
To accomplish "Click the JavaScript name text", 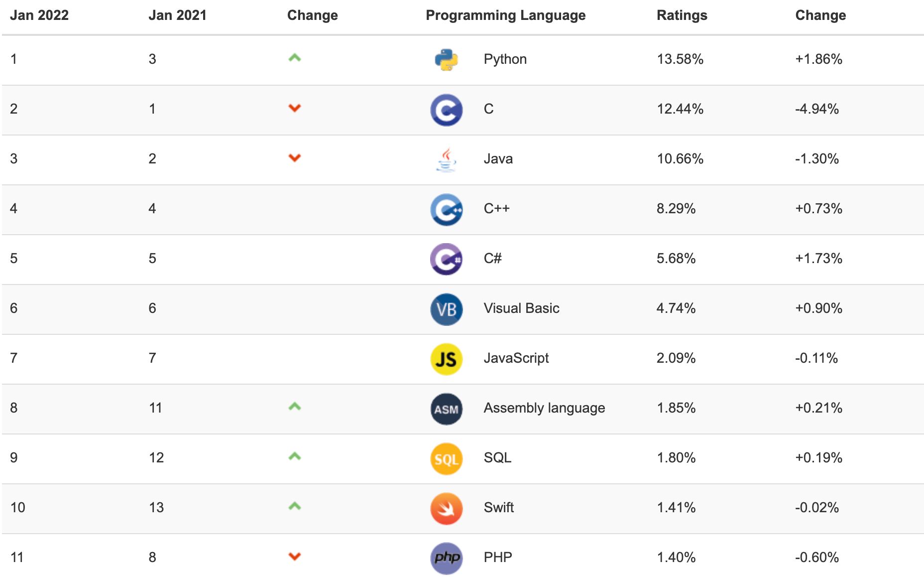I will (x=516, y=358).
